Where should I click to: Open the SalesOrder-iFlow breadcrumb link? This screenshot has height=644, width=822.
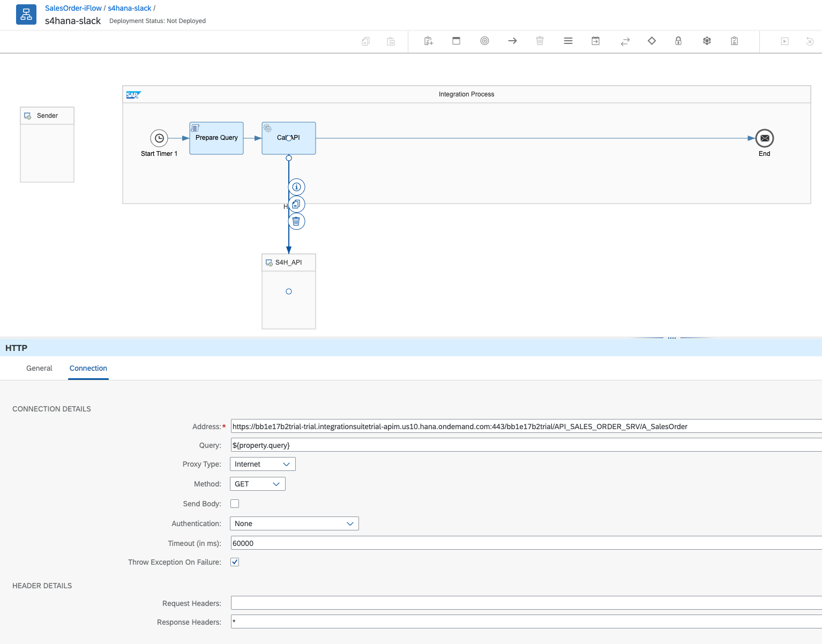point(73,8)
